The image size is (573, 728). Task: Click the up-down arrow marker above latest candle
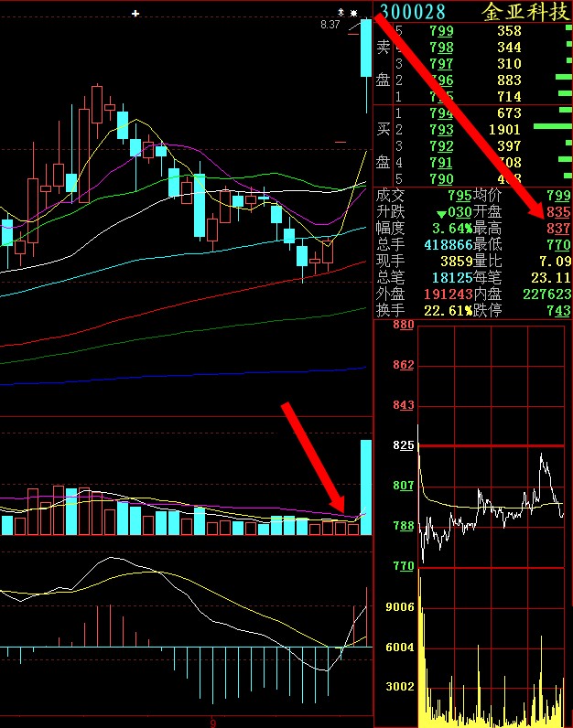[341, 13]
